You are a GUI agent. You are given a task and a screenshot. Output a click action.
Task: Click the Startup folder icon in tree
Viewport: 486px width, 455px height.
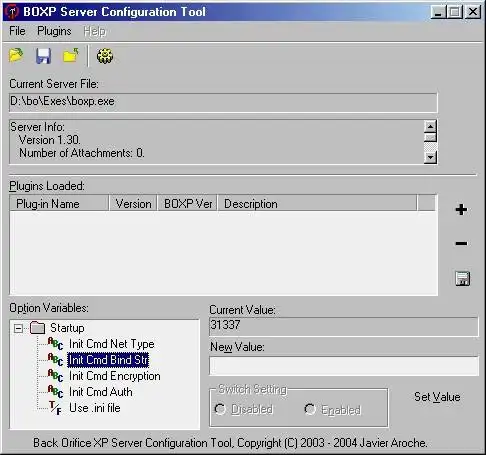(x=37, y=328)
